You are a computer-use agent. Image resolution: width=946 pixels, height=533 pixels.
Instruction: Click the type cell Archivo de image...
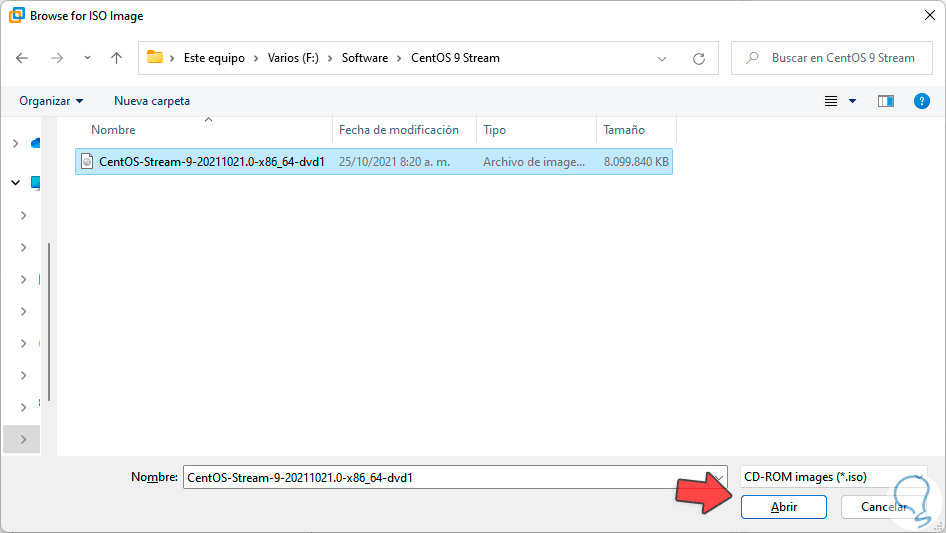coord(534,162)
